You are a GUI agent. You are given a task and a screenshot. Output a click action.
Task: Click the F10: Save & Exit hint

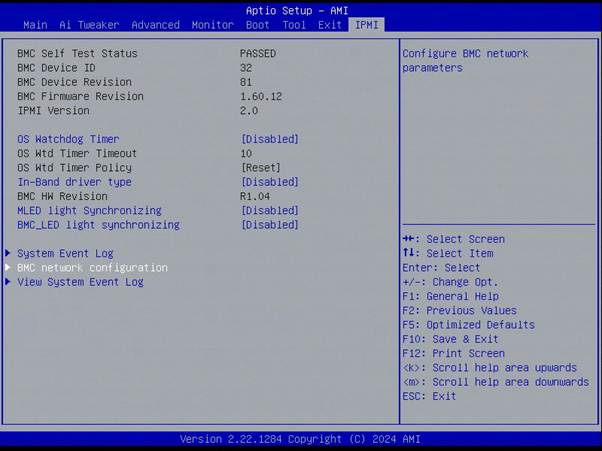pos(450,339)
